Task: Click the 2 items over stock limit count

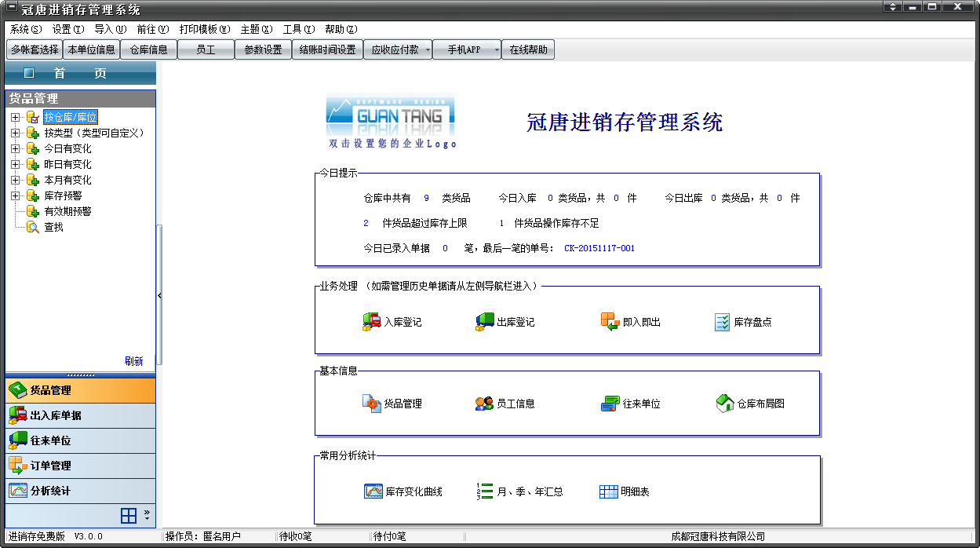Action: click(x=366, y=223)
